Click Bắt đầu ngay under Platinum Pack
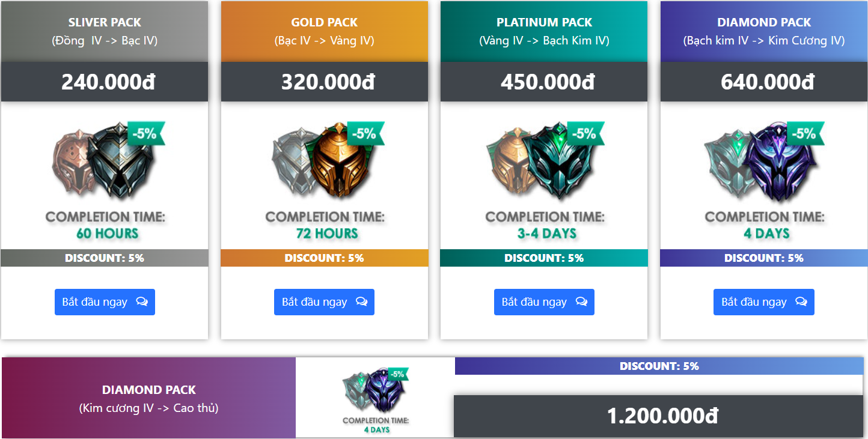Image resolution: width=868 pixels, height=439 pixels. (544, 302)
